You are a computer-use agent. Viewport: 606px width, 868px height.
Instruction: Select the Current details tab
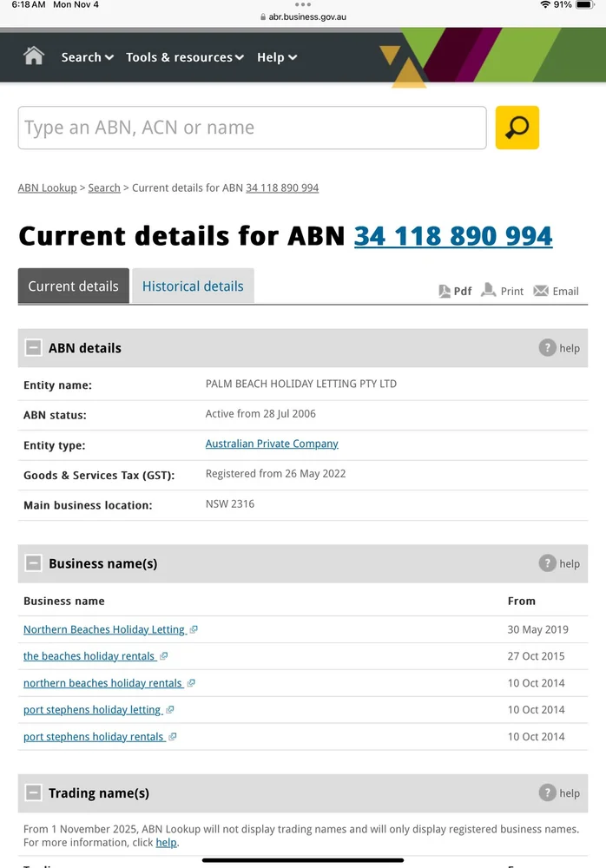coord(74,286)
